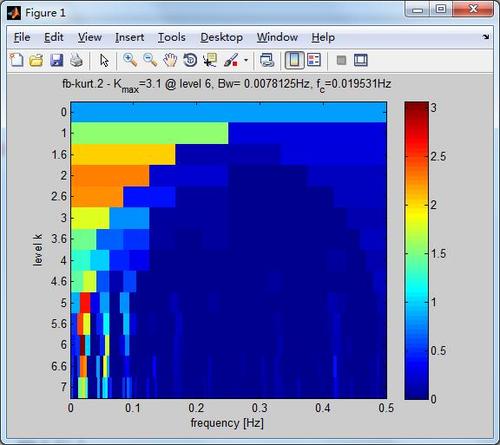The image size is (500, 445).
Task: Toggle the Data Cursor tool
Action: [x=210, y=60]
